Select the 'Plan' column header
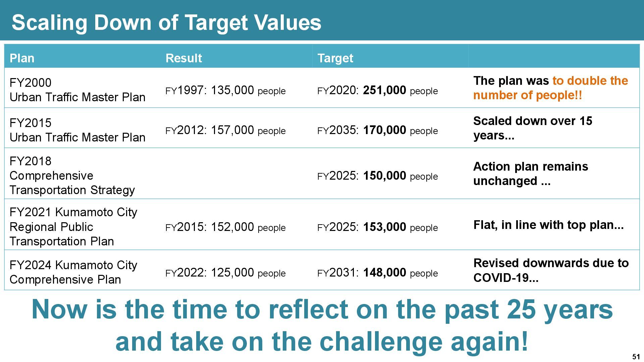 point(22,58)
